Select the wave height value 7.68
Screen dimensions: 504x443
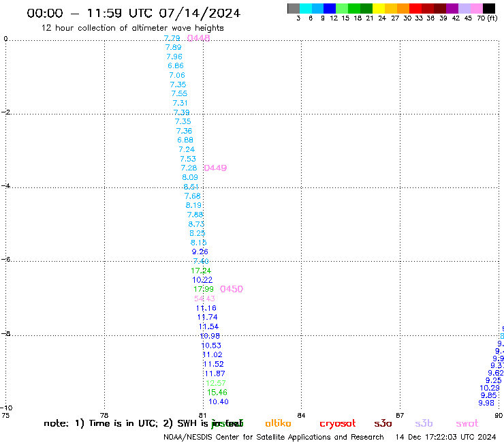(x=192, y=196)
